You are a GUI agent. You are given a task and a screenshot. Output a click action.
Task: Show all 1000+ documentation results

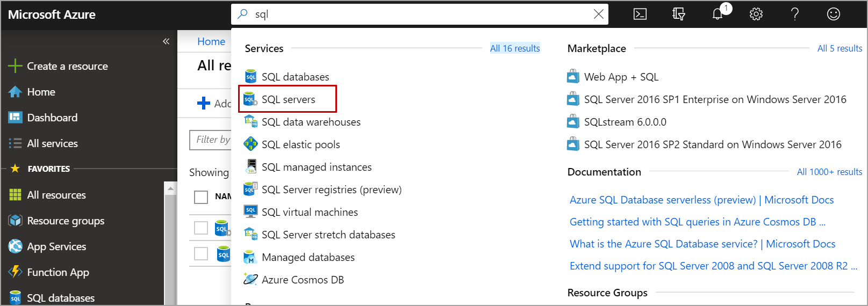point(829,172)
